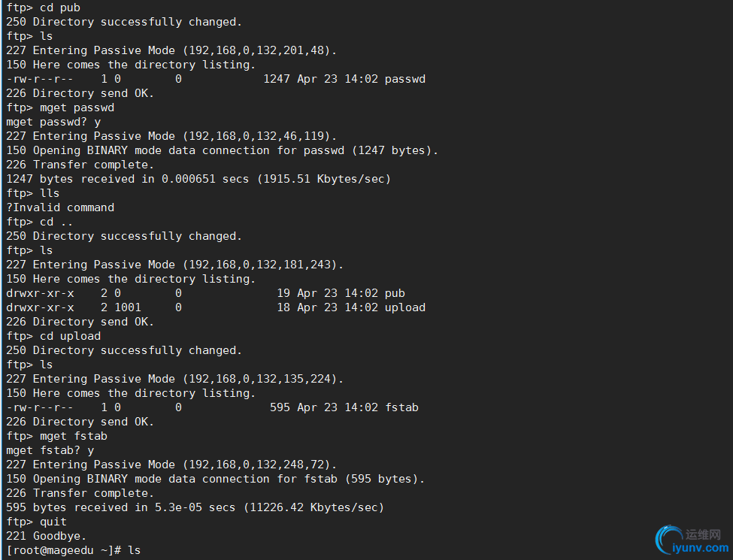The image size is (733, 560).
Task: Click the '221 Goodbye.' response line
Action: coord(47,536)
